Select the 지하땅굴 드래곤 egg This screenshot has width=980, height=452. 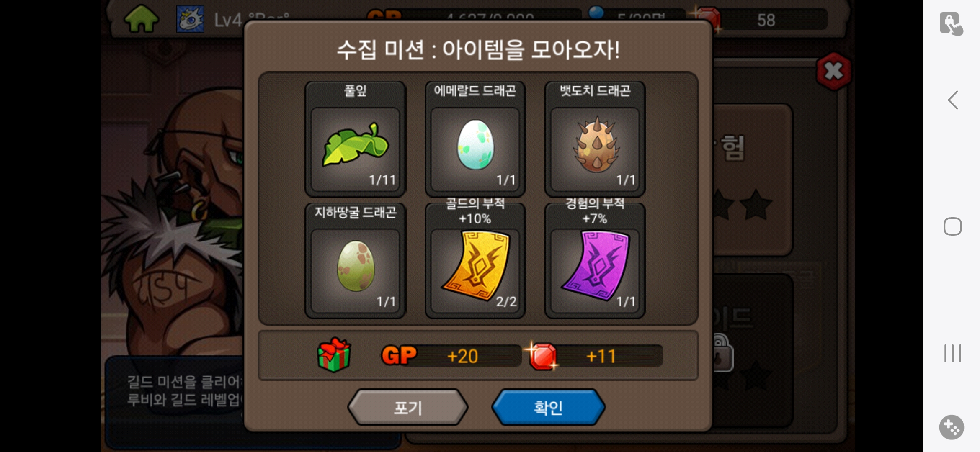coord(355,261)
